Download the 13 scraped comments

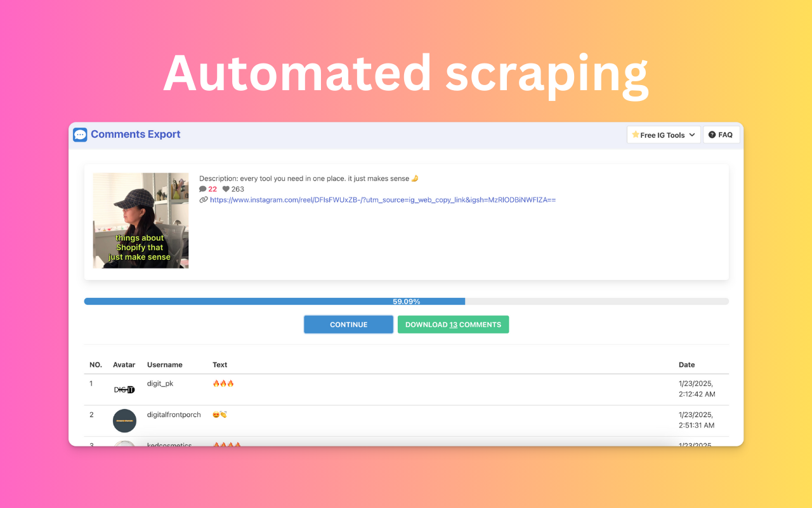pos(453,324)
